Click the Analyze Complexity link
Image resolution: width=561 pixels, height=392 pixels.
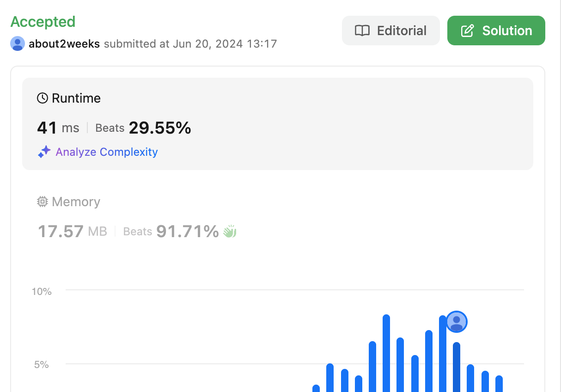click(107, 152)
